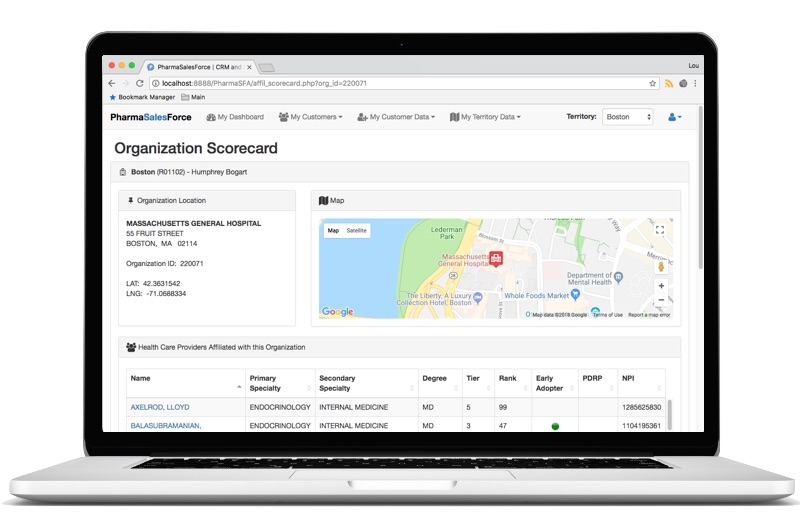Reload the page with refresh icon
Screen dimensions: 800x523
coord(139,83)
